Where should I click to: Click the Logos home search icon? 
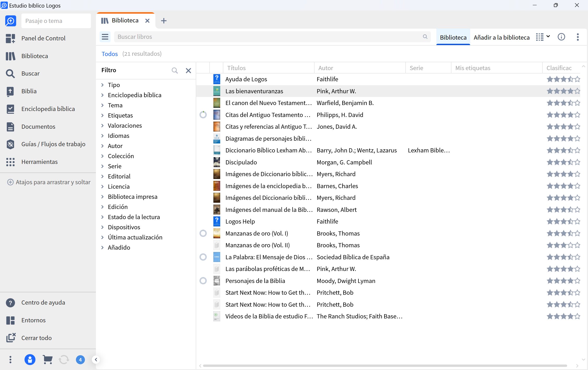click(11, 21)
